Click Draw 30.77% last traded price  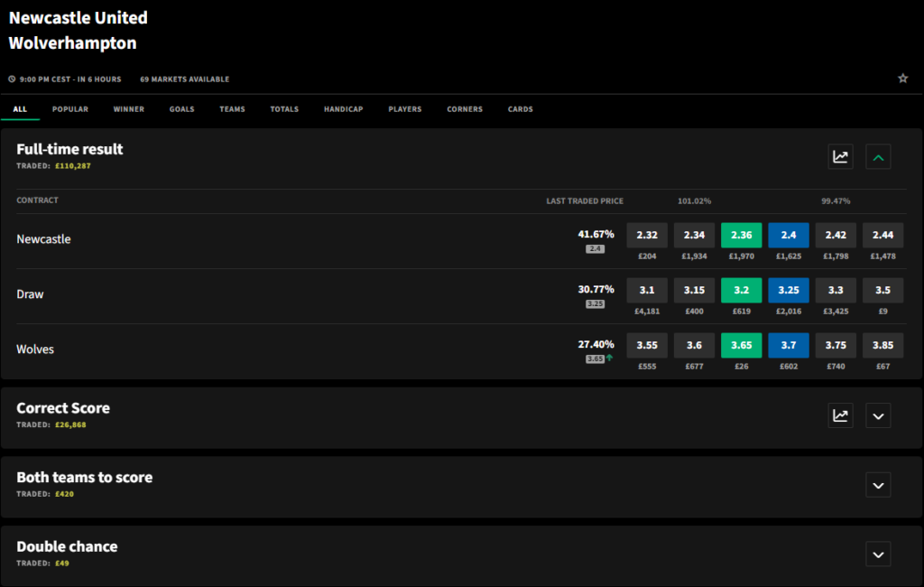point(596,289)
